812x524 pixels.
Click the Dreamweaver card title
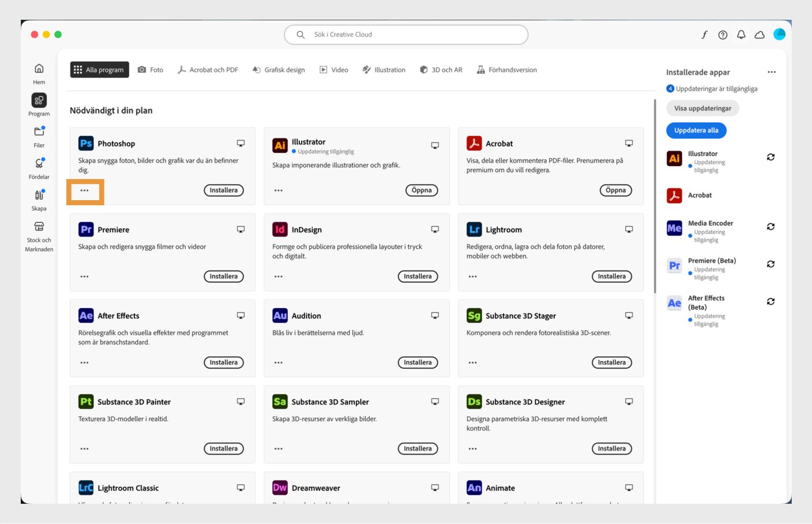click(x=315, y=488)
